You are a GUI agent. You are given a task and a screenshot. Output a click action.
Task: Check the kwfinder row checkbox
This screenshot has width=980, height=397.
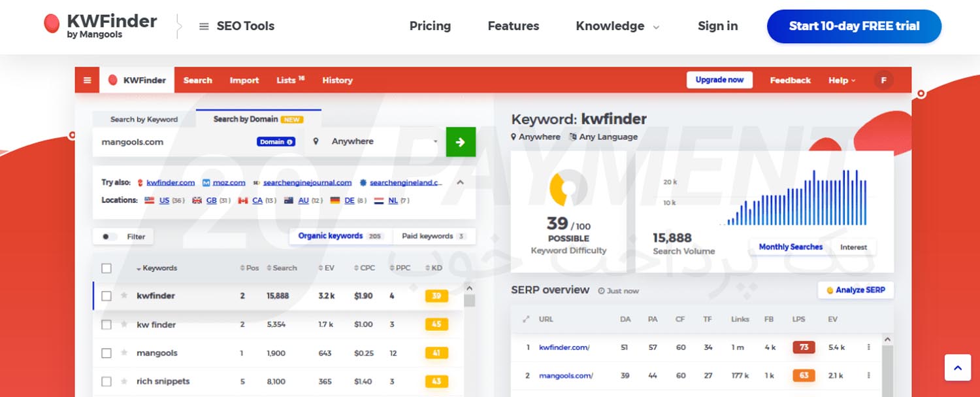tap(106, 296)
